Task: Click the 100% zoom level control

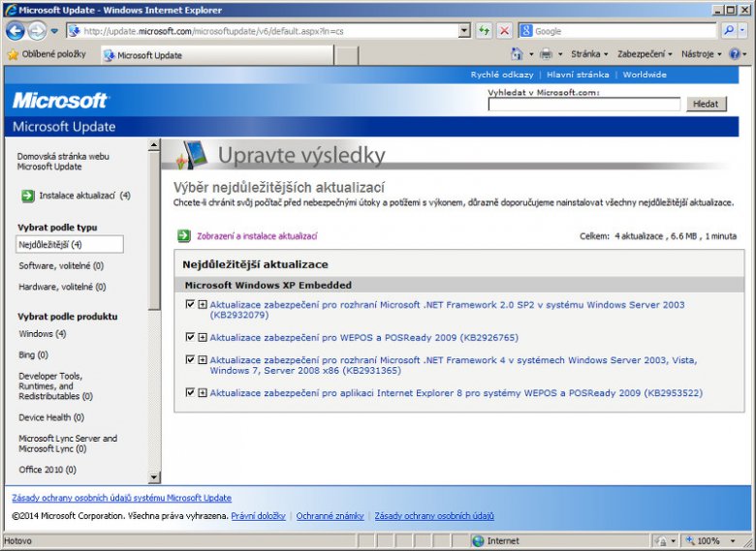Action: [710, 541]
